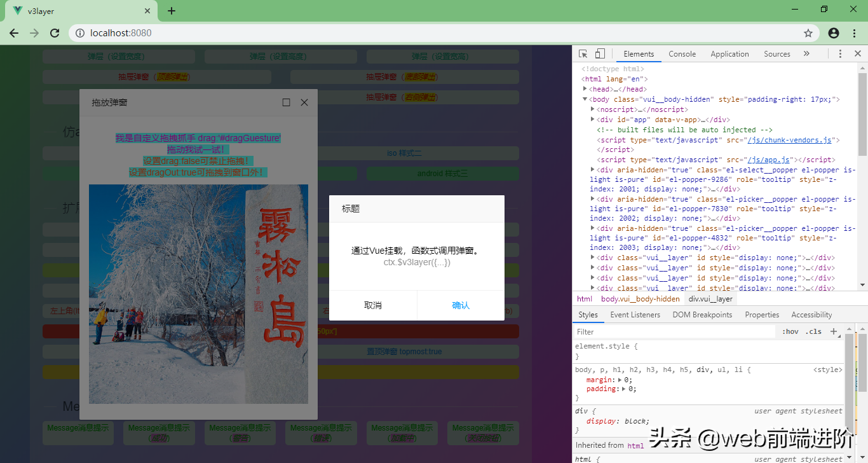This screenshot has width=868, height=463.
Task: Expand the margin shorthand property
Action: coord(621,380)
